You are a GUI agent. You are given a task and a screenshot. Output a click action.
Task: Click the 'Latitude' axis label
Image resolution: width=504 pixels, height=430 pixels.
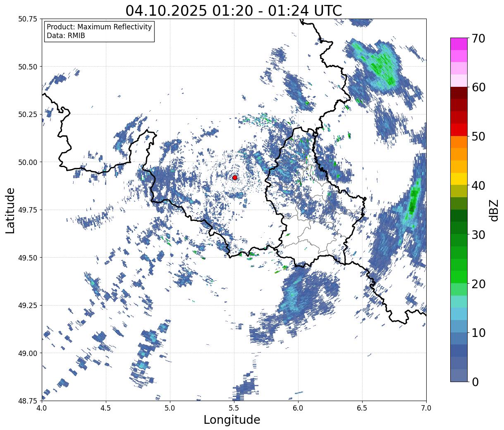[10, 210]
